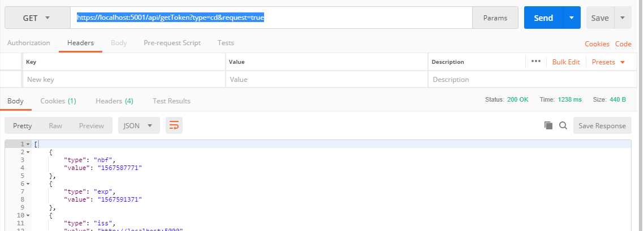644x231 pixels.
Task: Expand the Send button dropdown arrow
Action: pyautogui.click(x=572, y=18)
